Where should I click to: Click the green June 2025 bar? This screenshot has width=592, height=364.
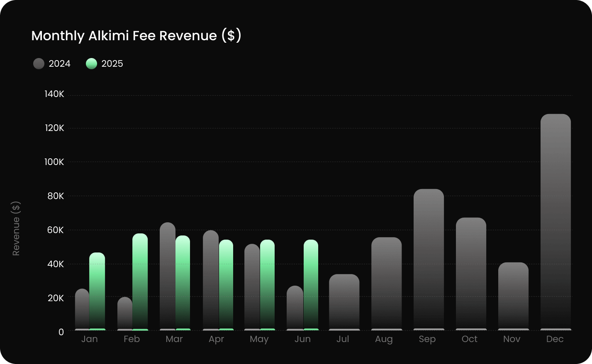pos(311,285)
